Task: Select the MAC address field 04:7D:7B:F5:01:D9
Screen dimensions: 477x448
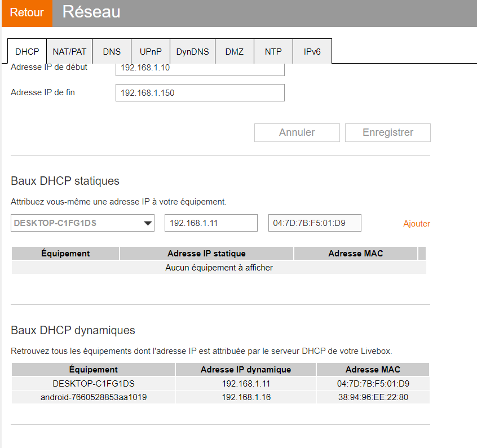Action: pyautogui.click(x=315, y=223)
